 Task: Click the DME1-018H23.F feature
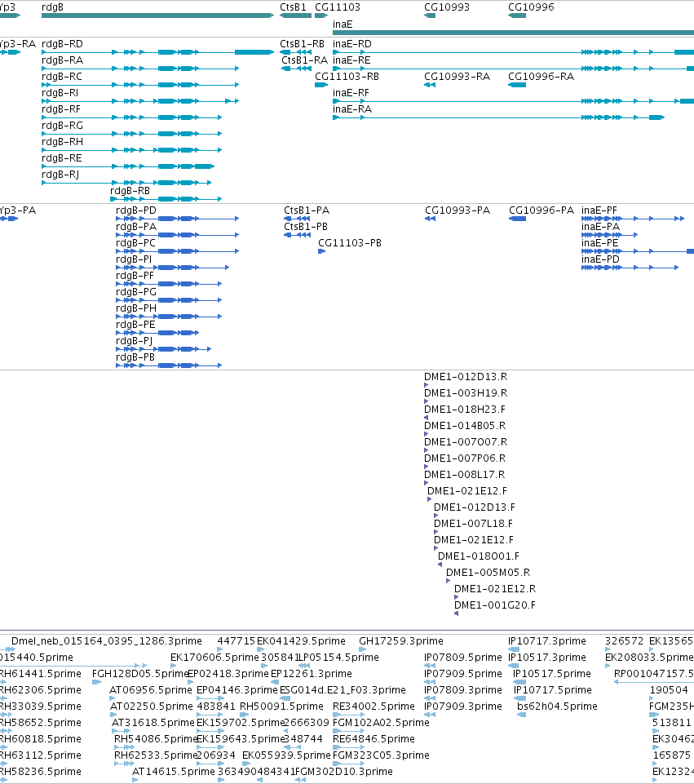(x=427, y=418)
